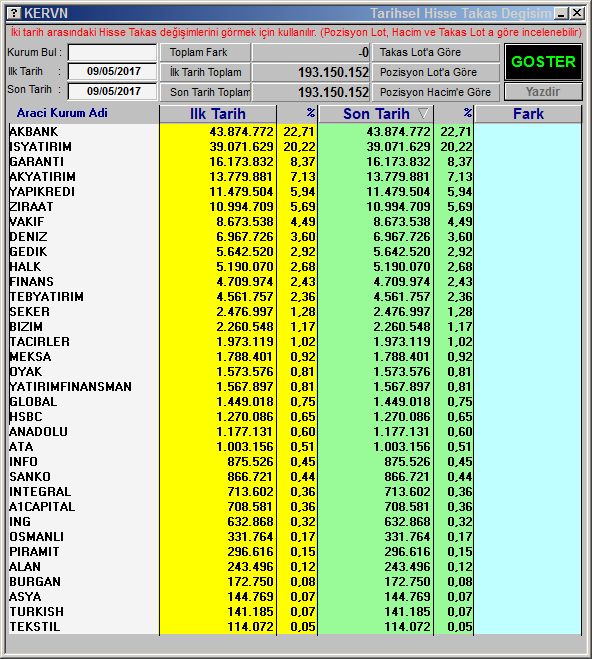Click the İlk Tarih Toplam value 193.150.152
The width and height of the screenshot is (592, 659).
click(x=333, y=72)
